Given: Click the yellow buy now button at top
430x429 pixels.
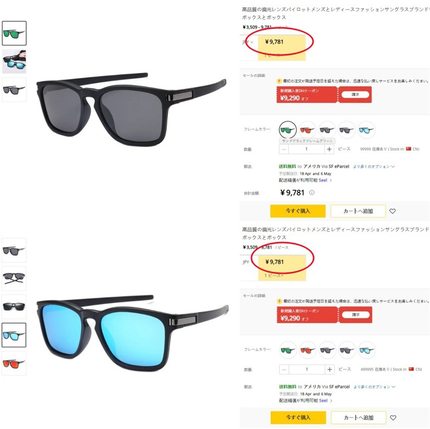Looking at the screenshot, I should pyautogui.click(x=298, y=211).
